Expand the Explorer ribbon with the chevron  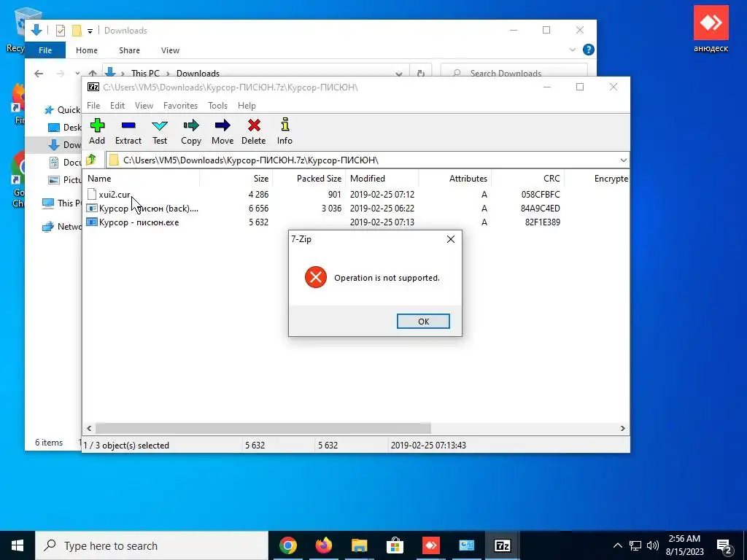point(573,50)
